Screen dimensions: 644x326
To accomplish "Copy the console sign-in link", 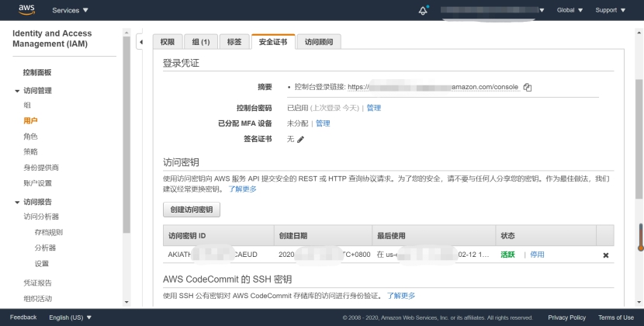I will (x=528, y=87).
